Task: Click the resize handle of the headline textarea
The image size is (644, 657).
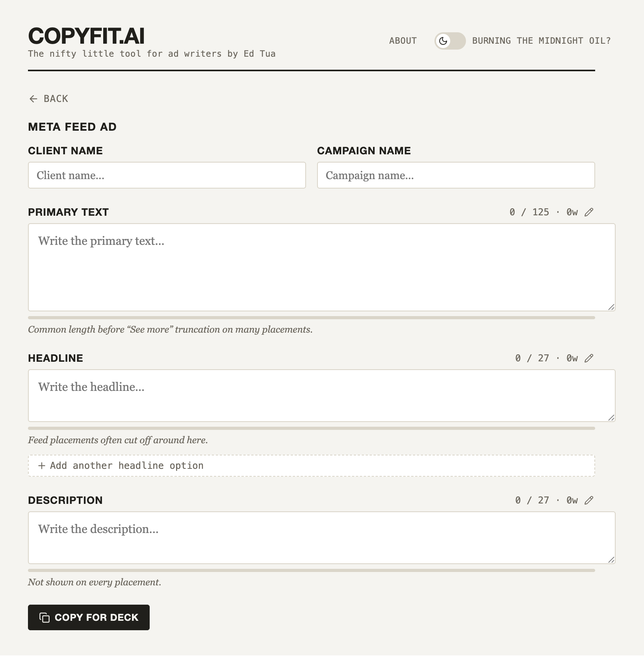Action: [x=611, y=418]
